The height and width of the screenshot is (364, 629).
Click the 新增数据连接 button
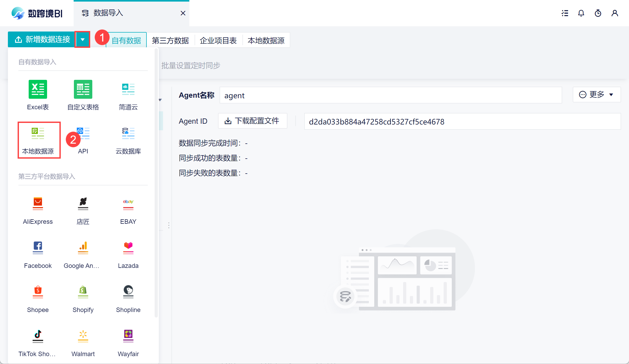point(42,40)
